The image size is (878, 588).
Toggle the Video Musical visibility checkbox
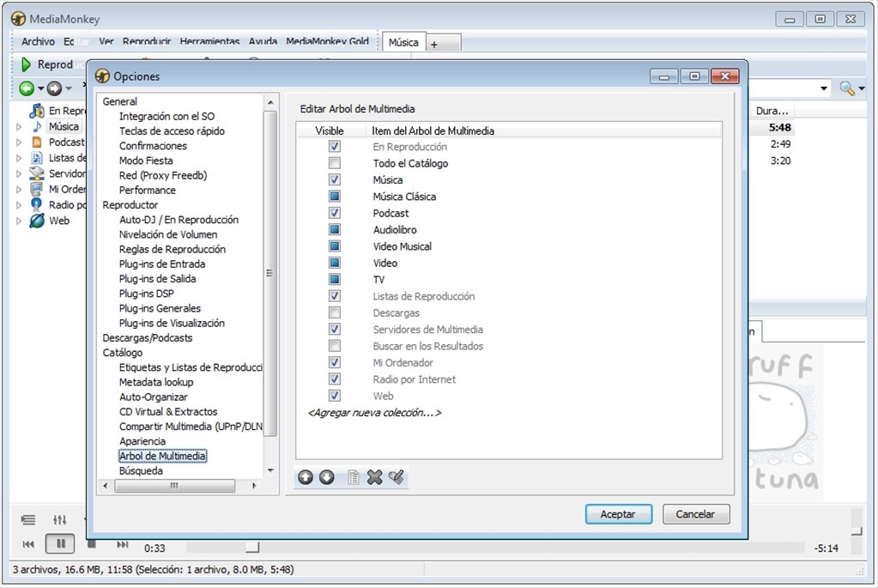pos(334,246)
